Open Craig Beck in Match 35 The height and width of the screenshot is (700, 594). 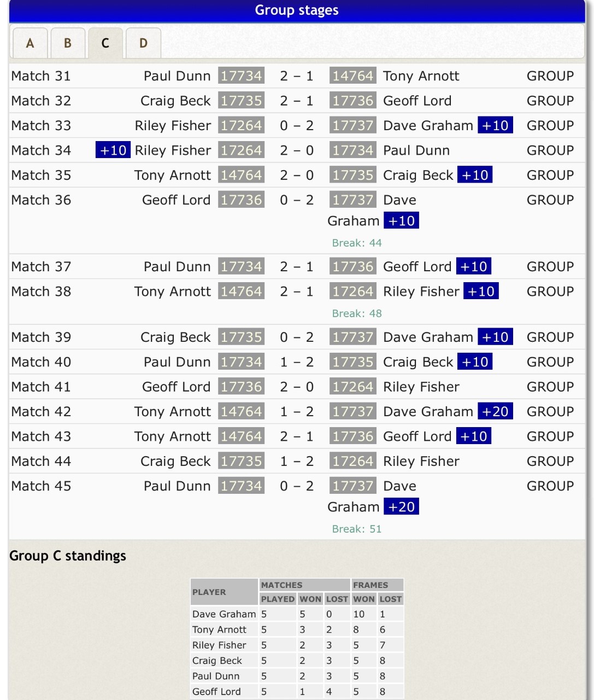tap(418, 176)
